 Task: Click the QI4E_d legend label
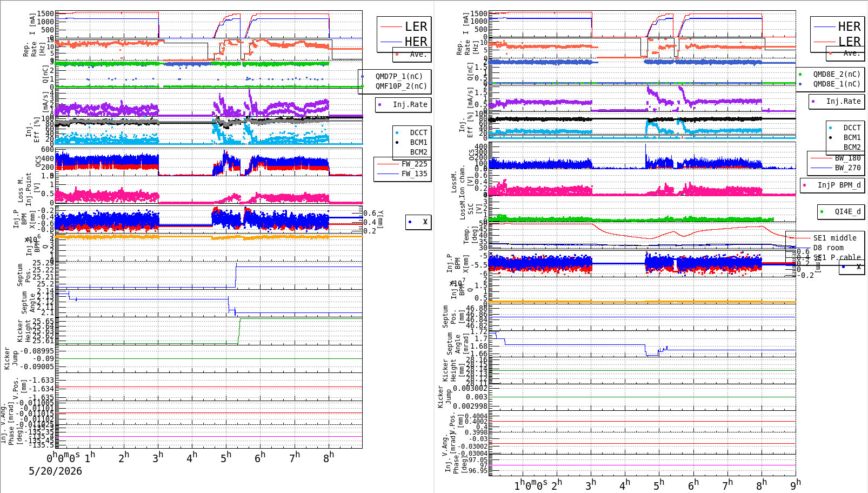point(847,211)
